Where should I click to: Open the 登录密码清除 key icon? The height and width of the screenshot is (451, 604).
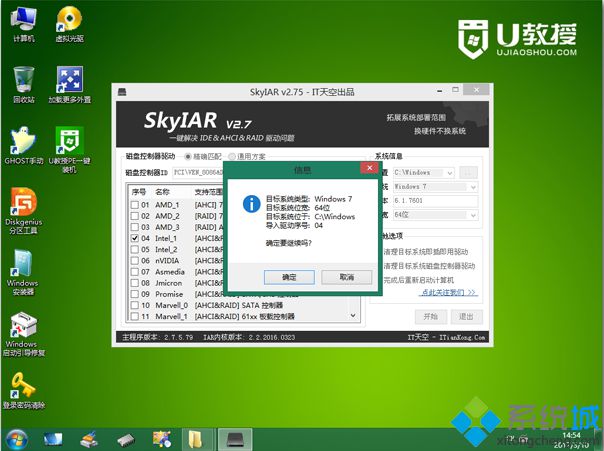click(x=24, y=391)
